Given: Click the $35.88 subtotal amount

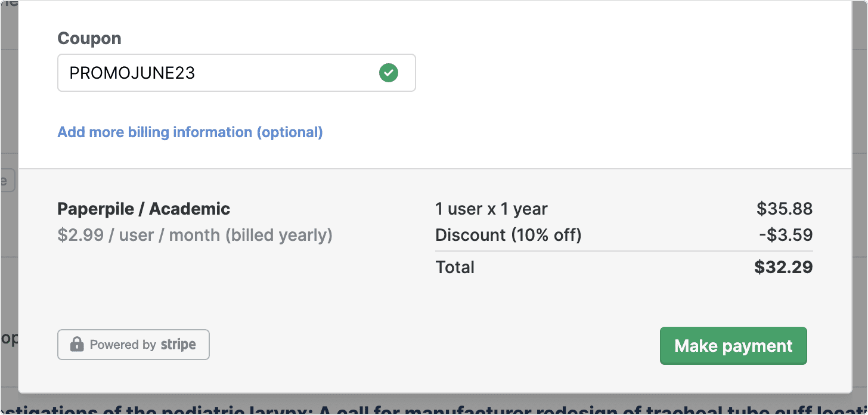Looking at the screenshot, I should coord(785,209).
